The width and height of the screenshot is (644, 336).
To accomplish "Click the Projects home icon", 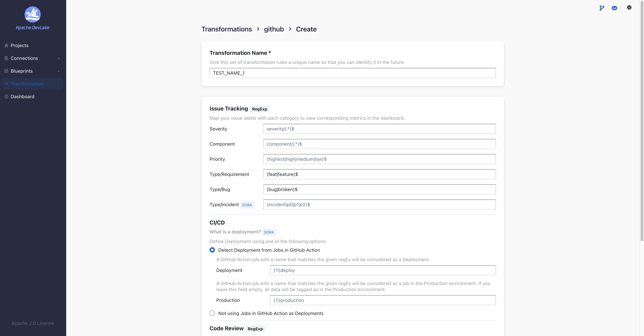I will click(7, 45).
